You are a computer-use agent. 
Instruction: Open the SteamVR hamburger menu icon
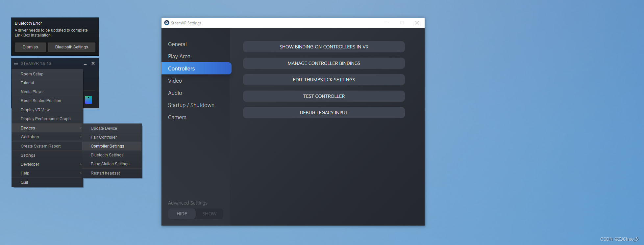16,64
